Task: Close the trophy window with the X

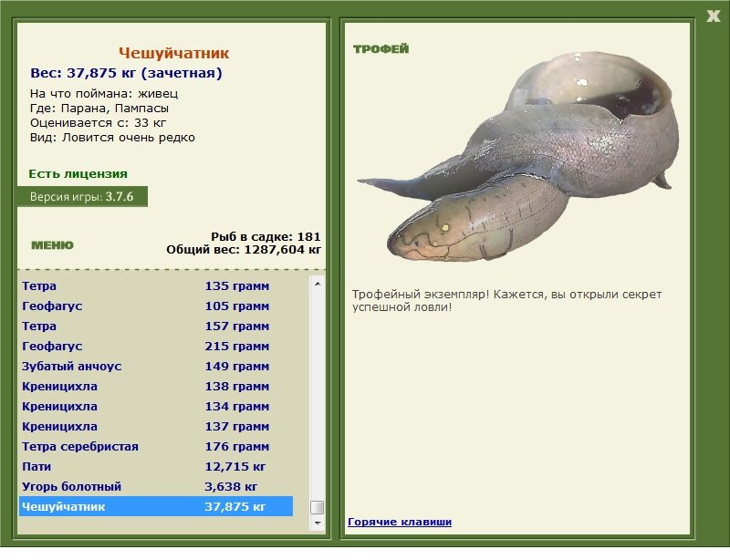Action: tap(713, 16)
